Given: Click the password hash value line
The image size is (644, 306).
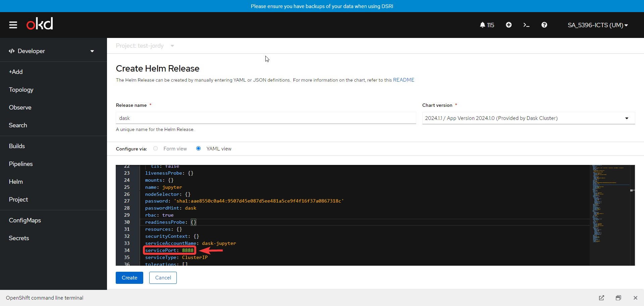Looking at the screenshot, I should pos(245,201).
